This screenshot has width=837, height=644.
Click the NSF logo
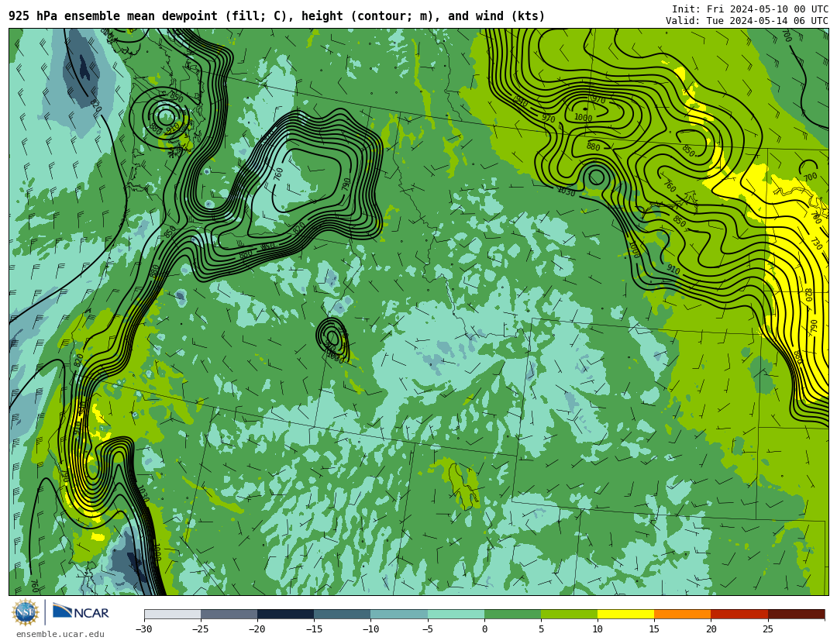pos(26,612)
